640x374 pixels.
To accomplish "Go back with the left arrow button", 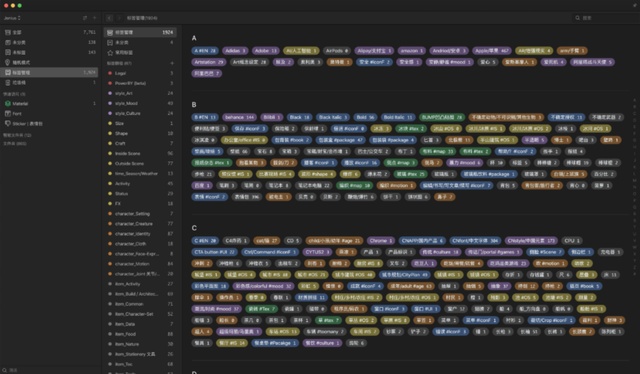I will (x=109, y=18).
